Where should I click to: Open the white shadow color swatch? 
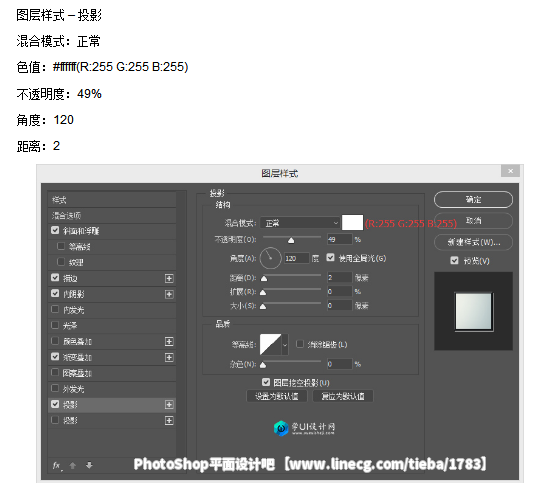[352, 223]
